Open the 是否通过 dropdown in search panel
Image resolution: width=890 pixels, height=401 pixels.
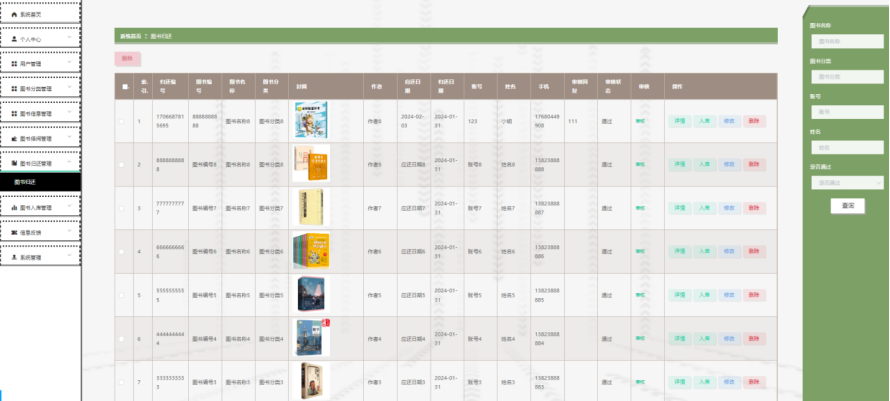(847, 183)
